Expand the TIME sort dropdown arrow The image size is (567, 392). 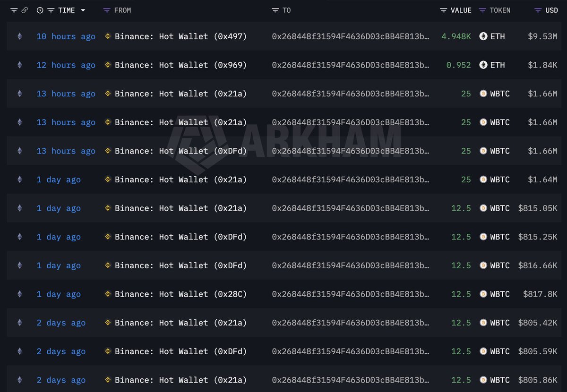click(83, 10)
